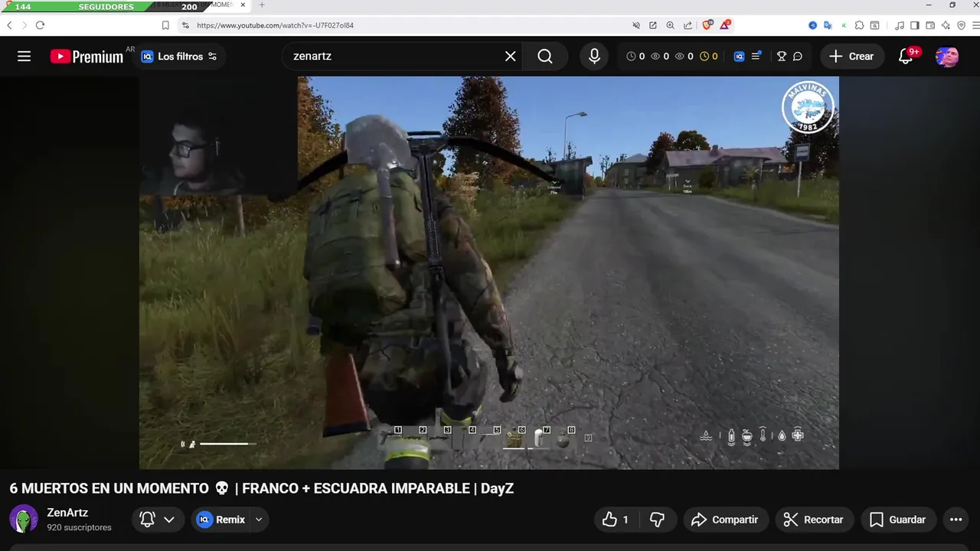
Task: Open more actions three-dot menu
Action: click(x=955, y=520)
